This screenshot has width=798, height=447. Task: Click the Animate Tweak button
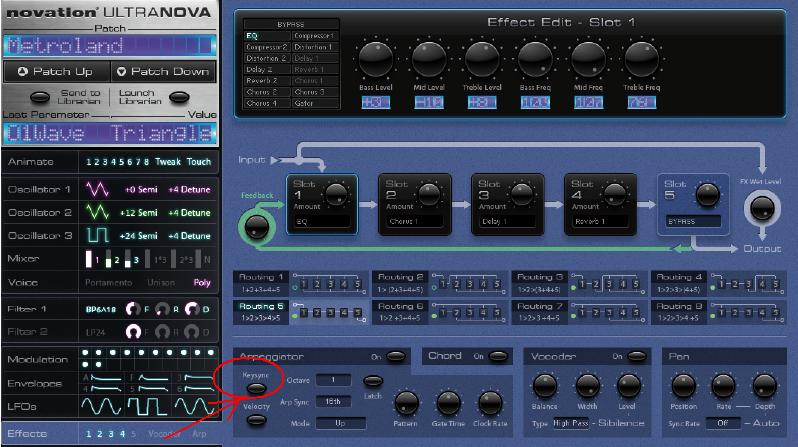[168, 162]
